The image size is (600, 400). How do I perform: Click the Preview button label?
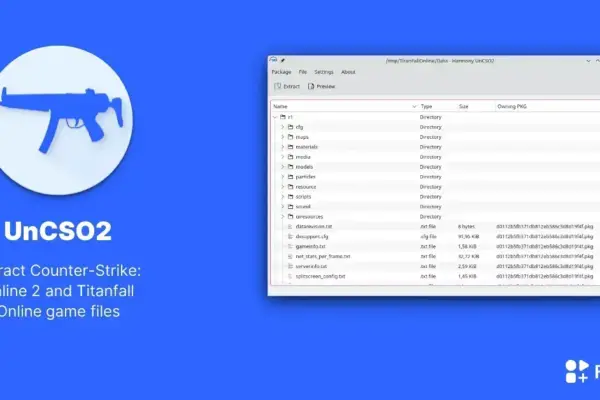(326, 87)
